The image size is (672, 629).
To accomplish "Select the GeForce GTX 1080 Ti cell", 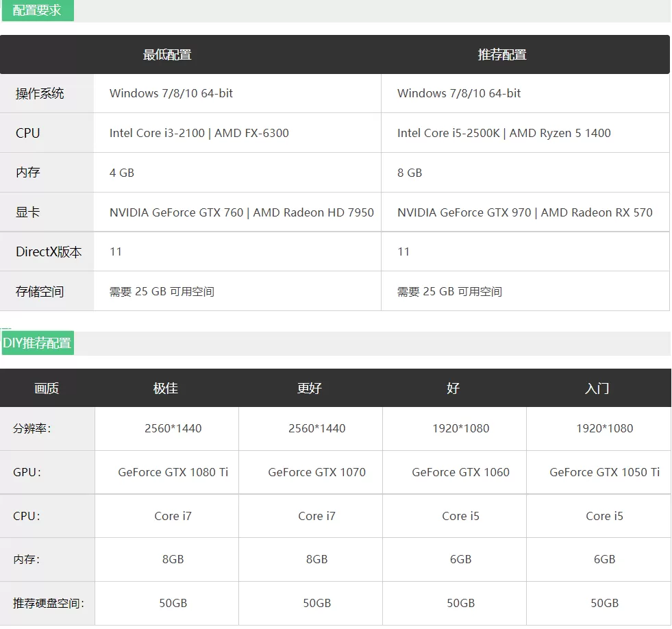I will click(x=173, y=472).
